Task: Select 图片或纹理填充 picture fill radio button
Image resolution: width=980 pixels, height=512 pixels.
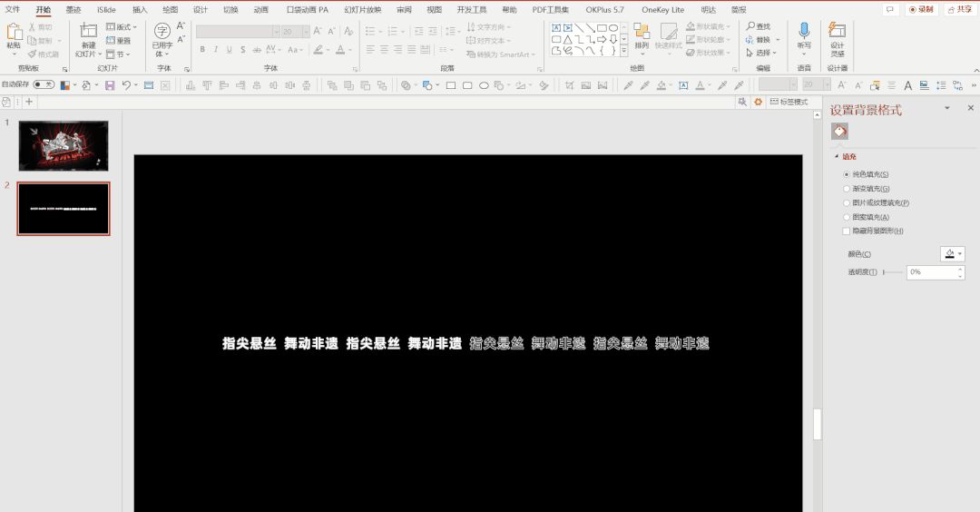Action: tap(847, 203)
